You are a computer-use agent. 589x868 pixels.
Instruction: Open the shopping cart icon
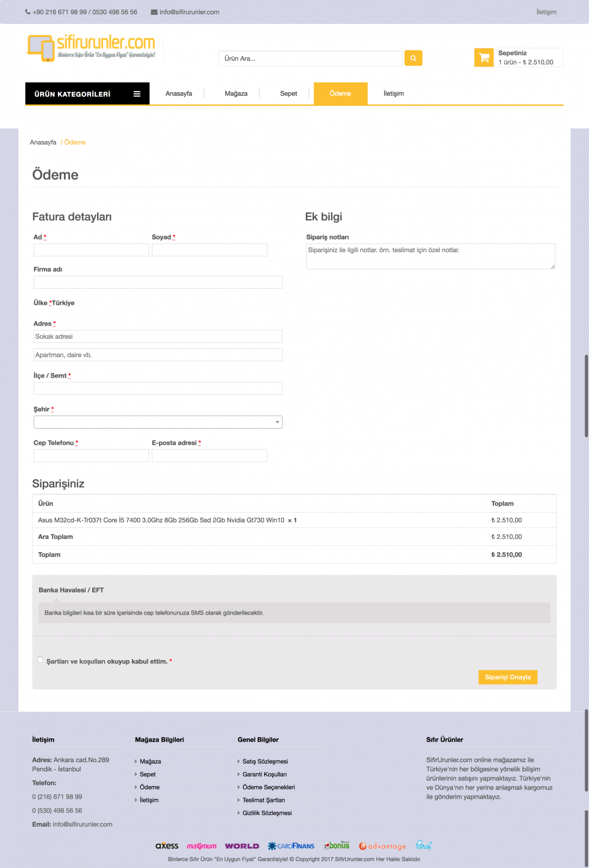[x=484, y=58]
